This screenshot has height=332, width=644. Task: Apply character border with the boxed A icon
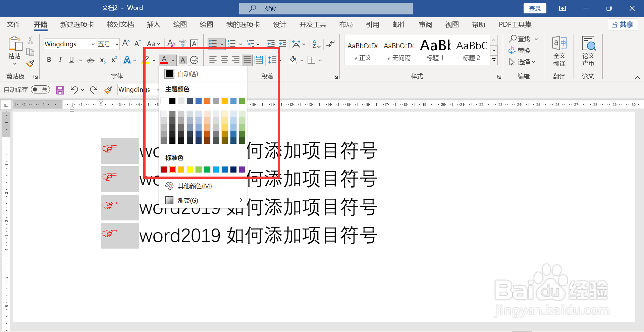194,44
